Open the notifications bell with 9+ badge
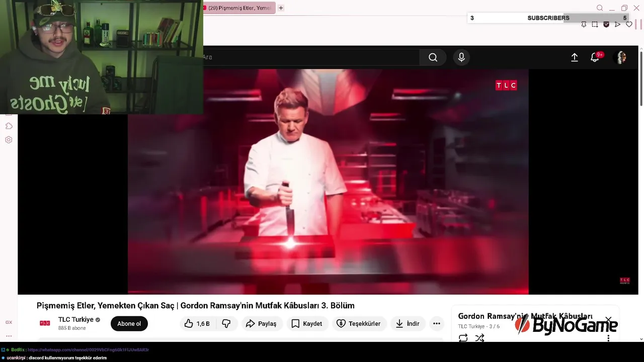The height and width of the screenshot is (362, 644). [595, 57]
